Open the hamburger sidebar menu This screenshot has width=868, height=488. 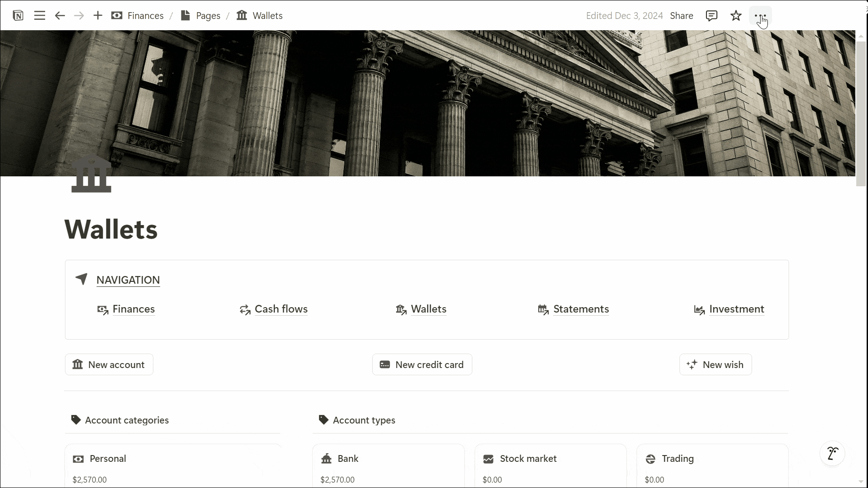pyautogui.click(x=40, y=16)
